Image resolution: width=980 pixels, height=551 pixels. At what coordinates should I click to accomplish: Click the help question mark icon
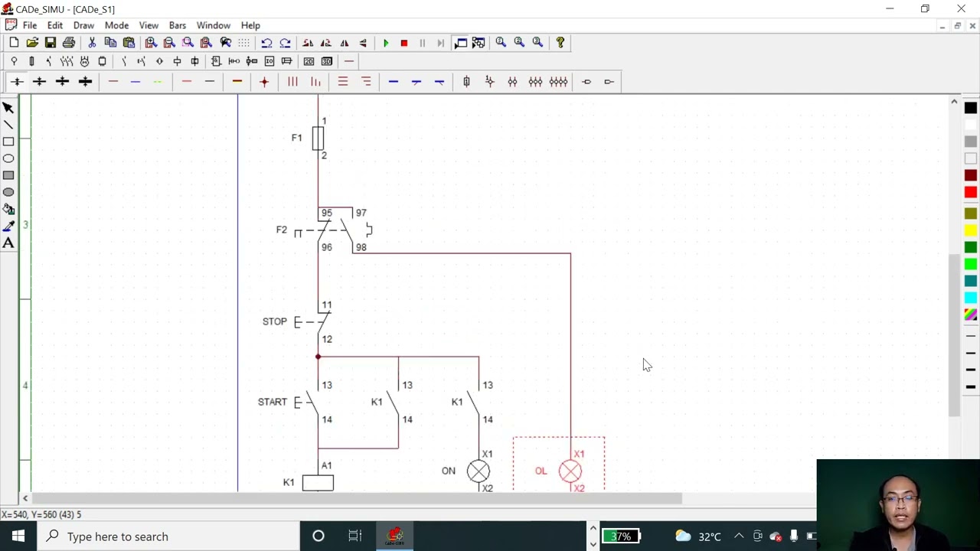tap(560, 43)
